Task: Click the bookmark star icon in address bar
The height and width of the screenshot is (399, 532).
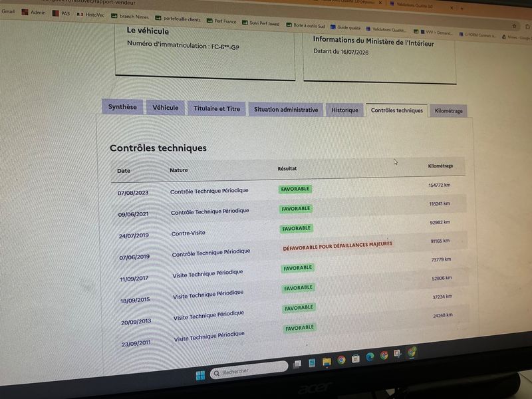Action: (514, 26)
